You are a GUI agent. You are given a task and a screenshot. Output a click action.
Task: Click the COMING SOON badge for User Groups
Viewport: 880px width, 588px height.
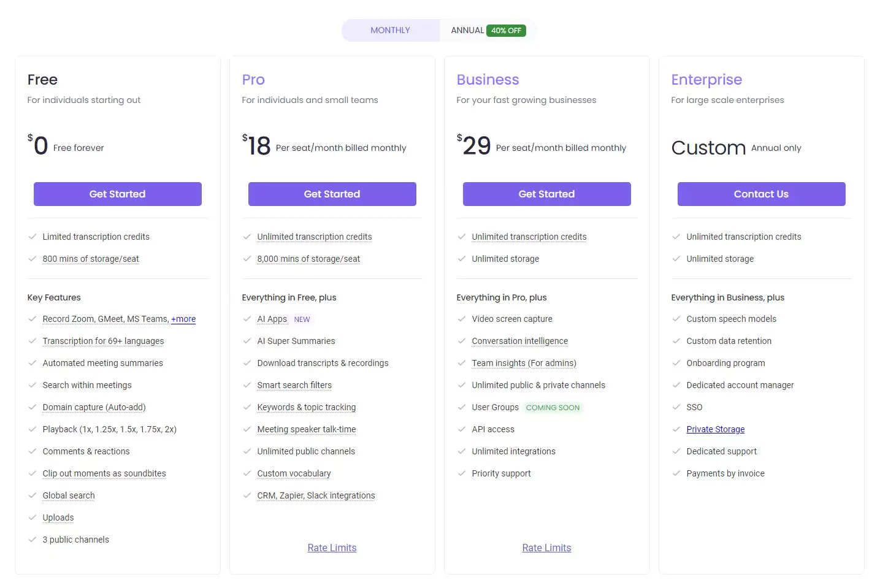click(553, 407)
